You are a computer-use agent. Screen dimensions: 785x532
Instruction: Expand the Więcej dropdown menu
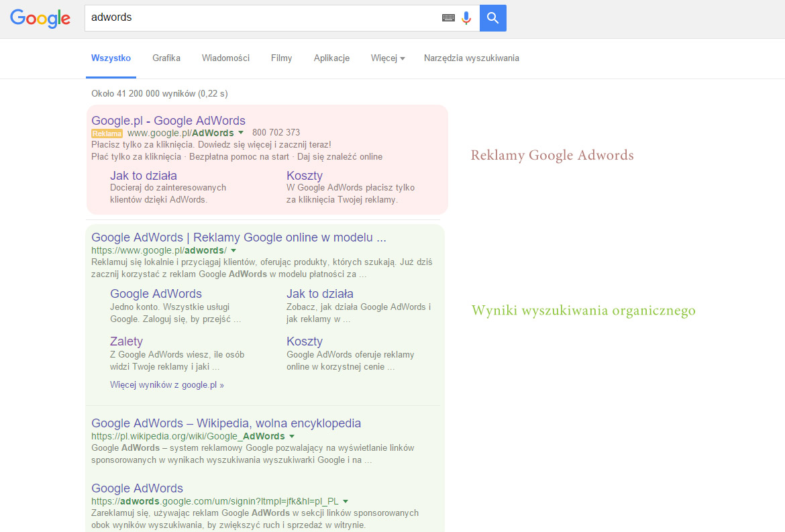[388, 58]
